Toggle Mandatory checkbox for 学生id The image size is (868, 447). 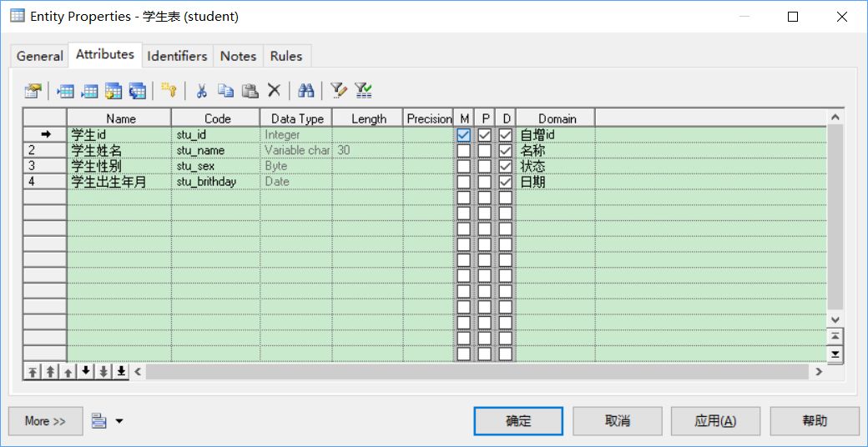(x=464, y=135)
